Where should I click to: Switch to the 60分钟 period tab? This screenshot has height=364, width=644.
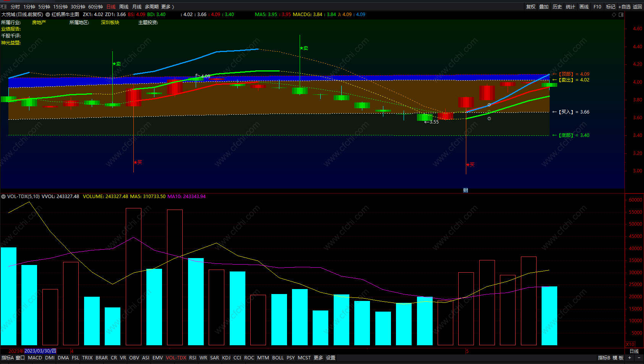coord(96,7)
